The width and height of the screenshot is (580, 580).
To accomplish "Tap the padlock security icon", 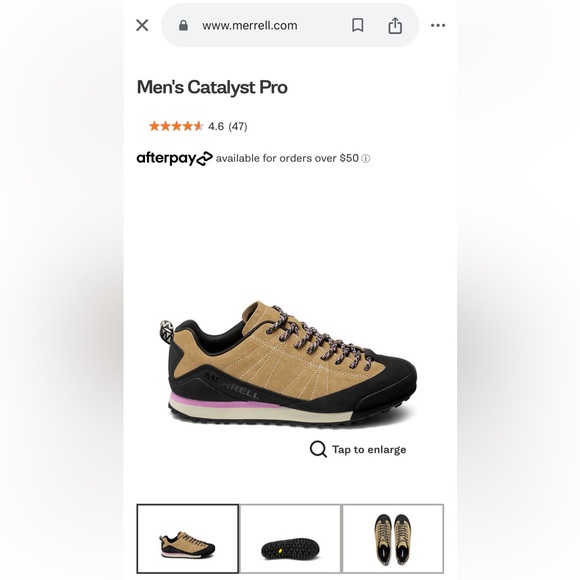I will click(183, 26).
